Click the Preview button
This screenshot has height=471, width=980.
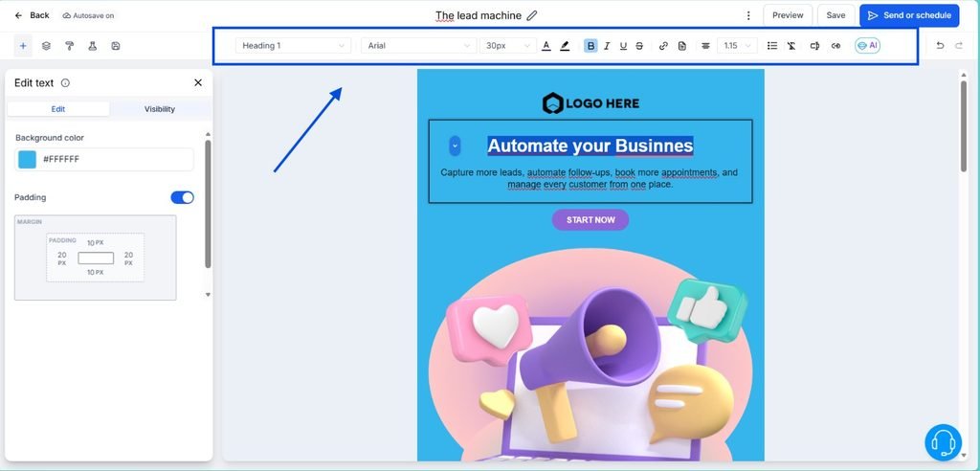pos(788,15)
